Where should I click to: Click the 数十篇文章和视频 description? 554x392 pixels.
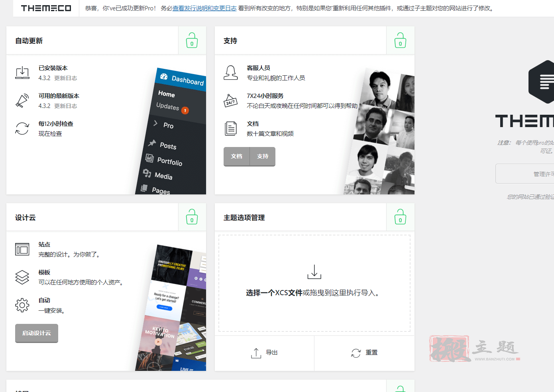click(270, 134)
